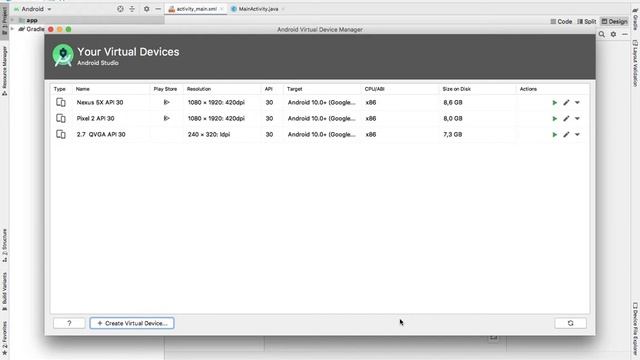Image resolution: width=640 pixels, height=360 pixels.
Task: Open the Android project view dropdown
Action: pyautogui.click(x=33, y=9)
